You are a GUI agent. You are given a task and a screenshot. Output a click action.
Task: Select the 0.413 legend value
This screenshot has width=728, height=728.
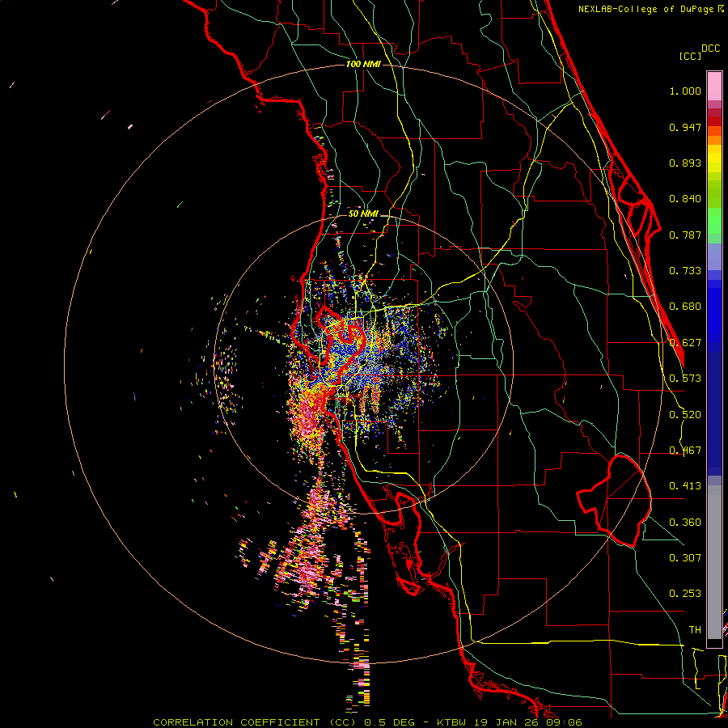[685, 486]
